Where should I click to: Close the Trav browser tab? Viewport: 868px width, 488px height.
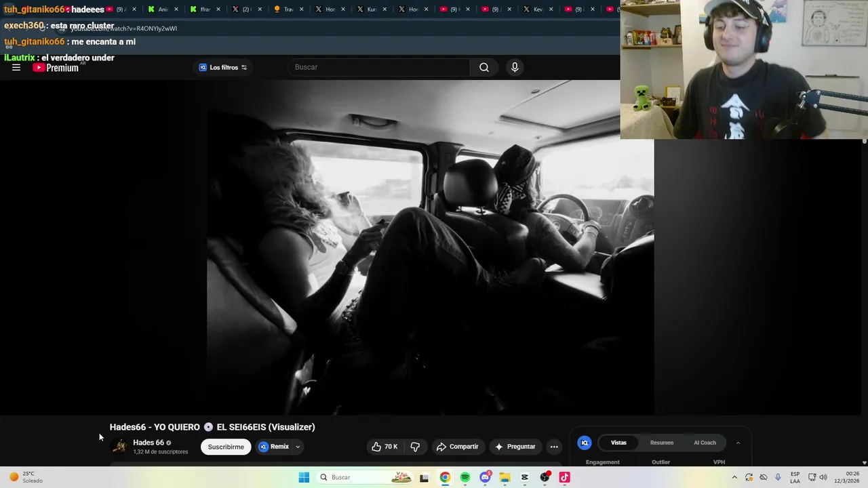(x=301, y=9)
